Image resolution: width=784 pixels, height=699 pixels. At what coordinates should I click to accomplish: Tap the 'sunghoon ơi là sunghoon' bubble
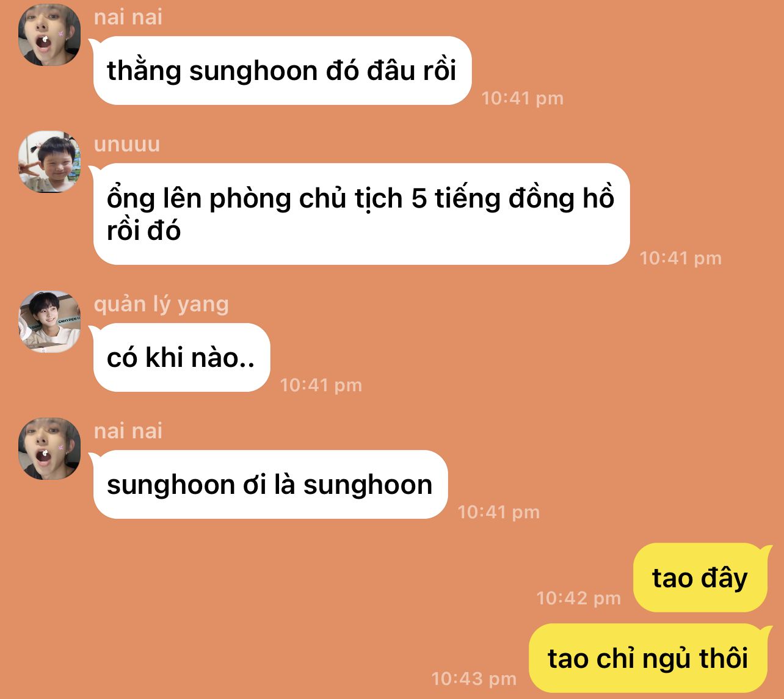270,485
